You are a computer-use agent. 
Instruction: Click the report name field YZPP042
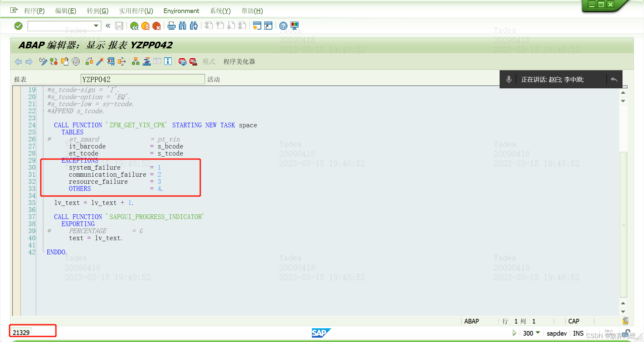point(143,79)
